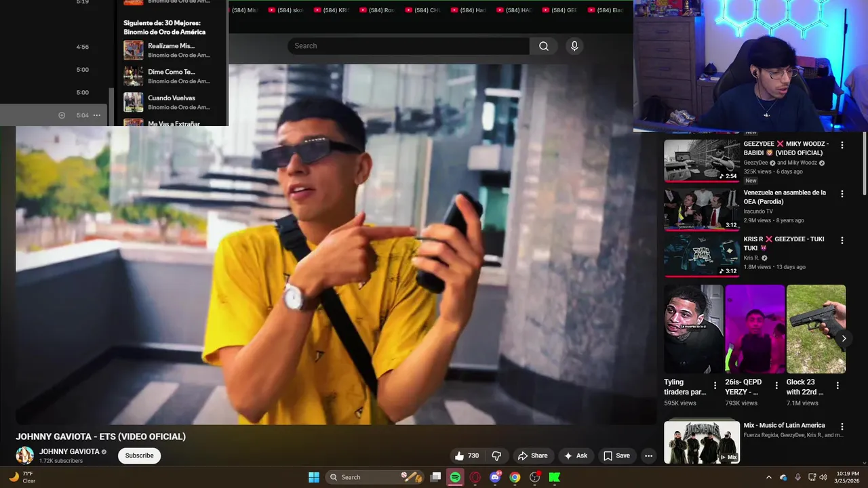
Task: Open Opera browser from taskbar
Action: 475,477
